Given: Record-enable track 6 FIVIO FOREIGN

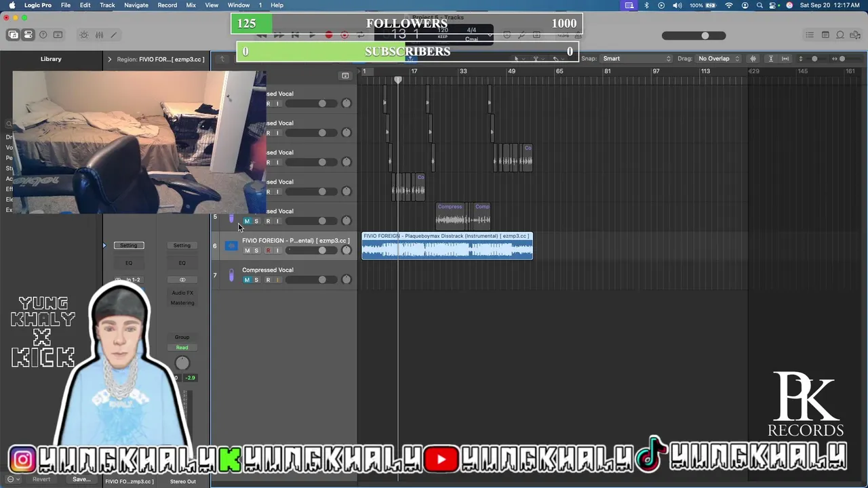Looking at the screenshot, I should pyautogui.click(x=268, y=251).
